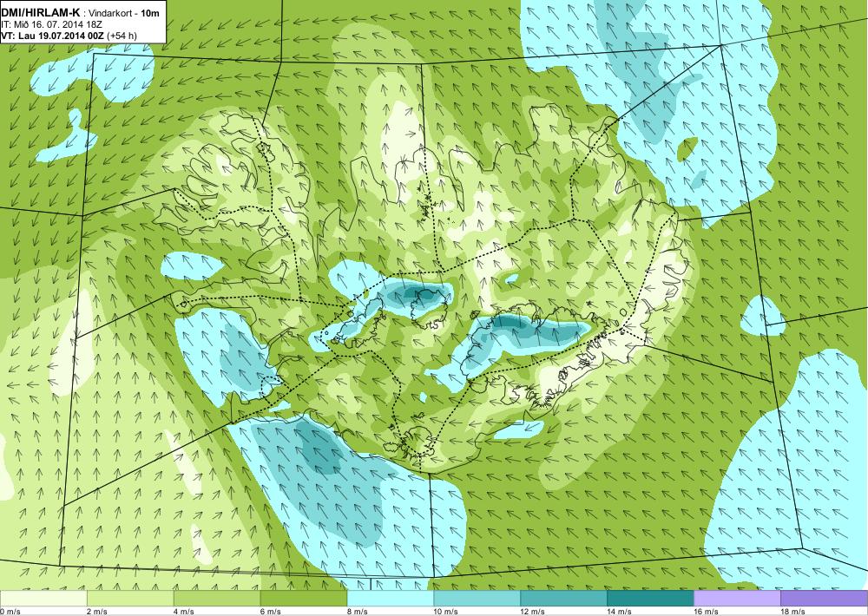Screen dimensions: 868x616
Task: Click the 18 m/s purple legend swatch
Action: [825, 599]
